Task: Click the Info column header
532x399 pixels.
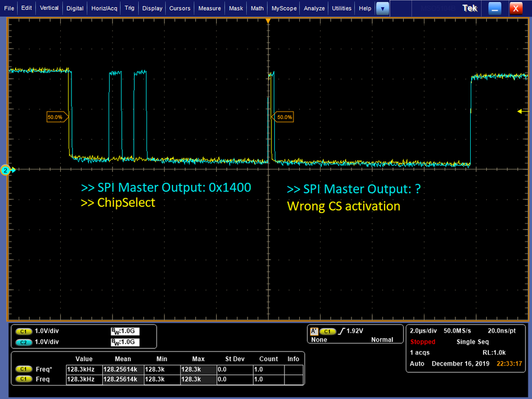Action: [293, 359]
